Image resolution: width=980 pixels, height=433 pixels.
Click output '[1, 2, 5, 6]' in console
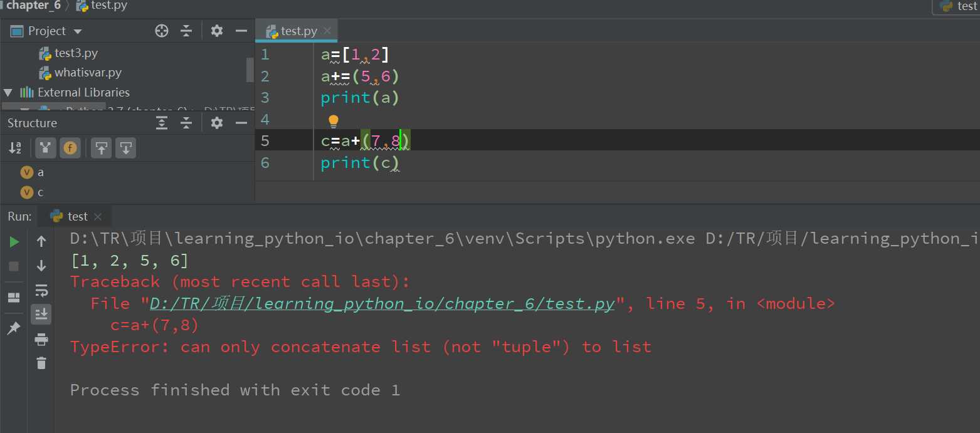(130, 260)
